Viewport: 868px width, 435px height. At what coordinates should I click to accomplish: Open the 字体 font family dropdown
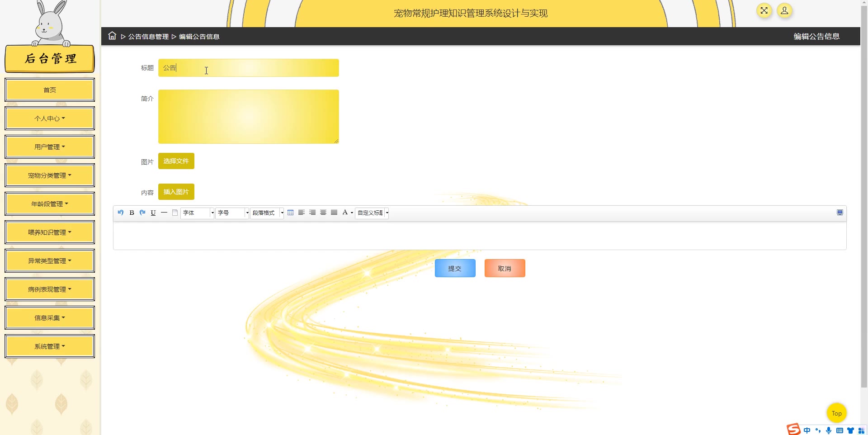pyautogui.click(x=198, y=213)
